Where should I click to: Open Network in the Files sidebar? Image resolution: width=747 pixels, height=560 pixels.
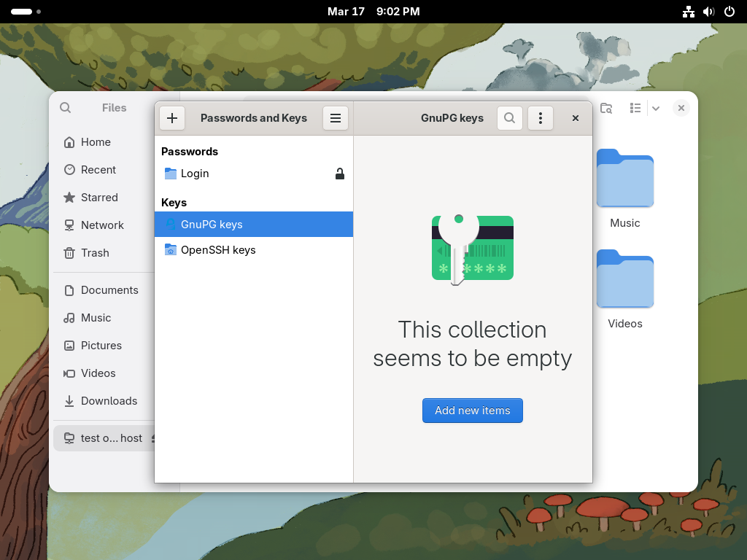pos(104,225)
